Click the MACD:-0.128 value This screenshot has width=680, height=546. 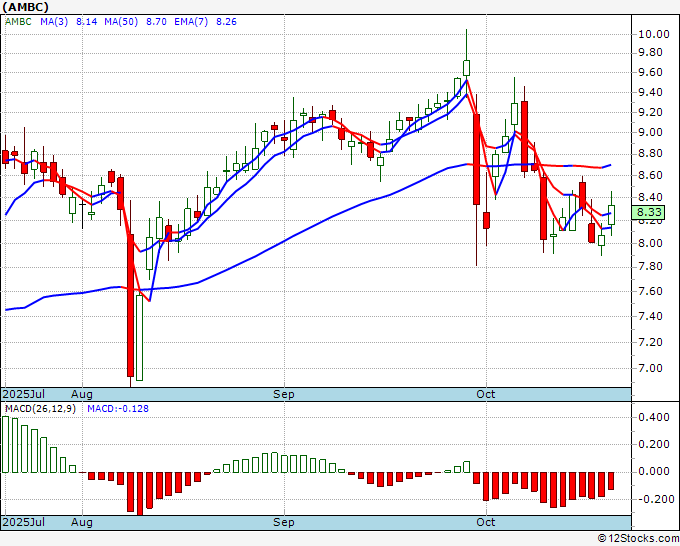[x=118, y=409]
